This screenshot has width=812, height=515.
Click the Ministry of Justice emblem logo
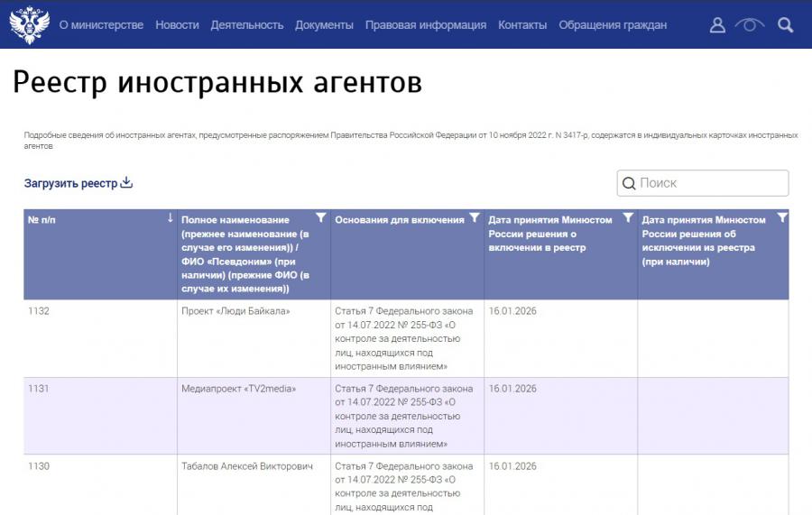click(x=29, y=25)
